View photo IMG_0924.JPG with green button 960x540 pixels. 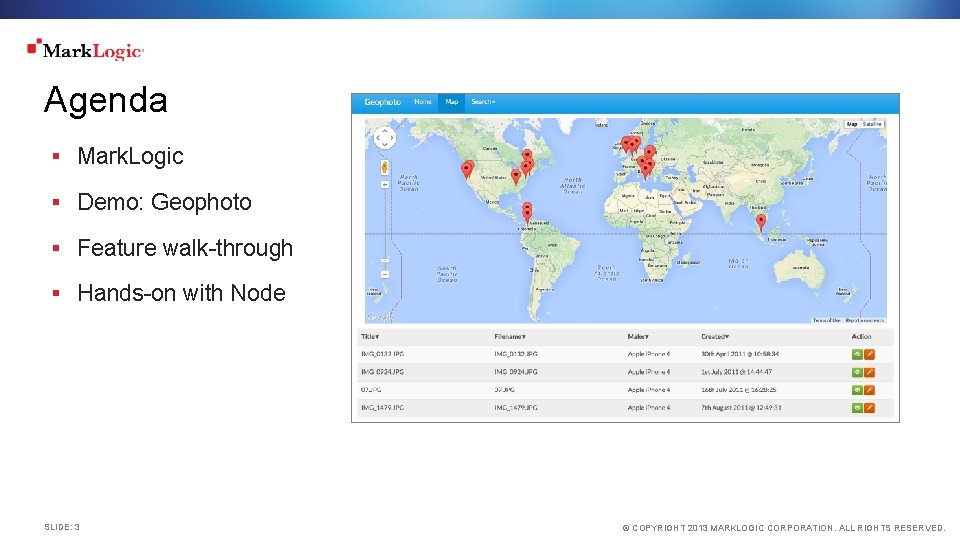point(857,372)
